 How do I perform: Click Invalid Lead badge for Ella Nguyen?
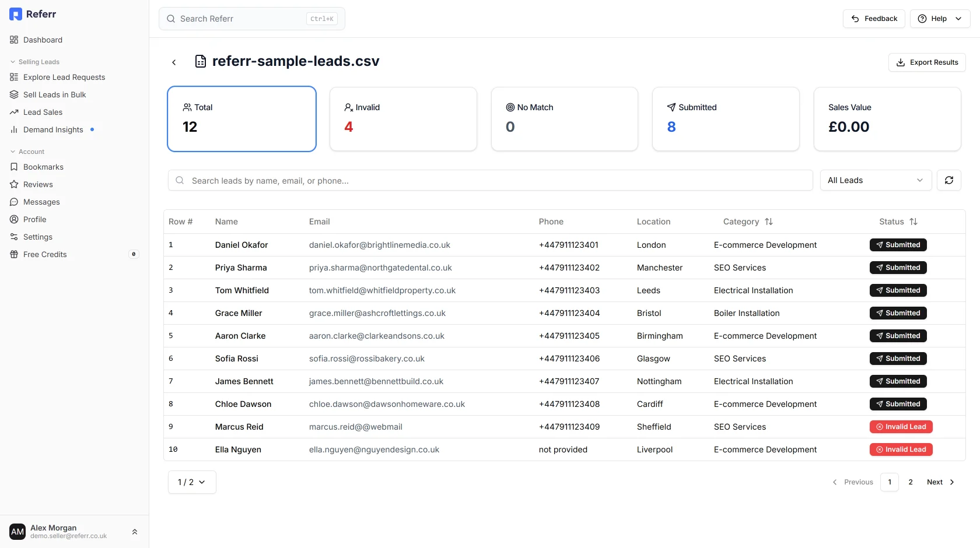pos(901,449)
